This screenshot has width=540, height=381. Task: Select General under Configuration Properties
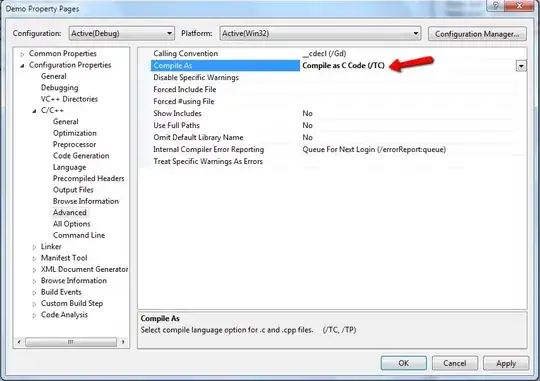(54, 76)
